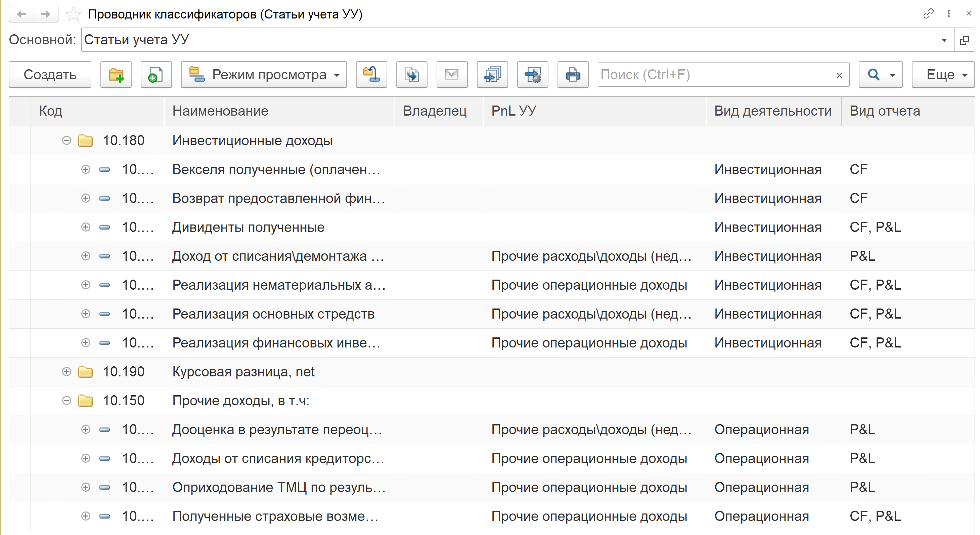Add to favorites with star icon
Image resolution: width=980 pixels, height=535 pixels.
[73, 14]
